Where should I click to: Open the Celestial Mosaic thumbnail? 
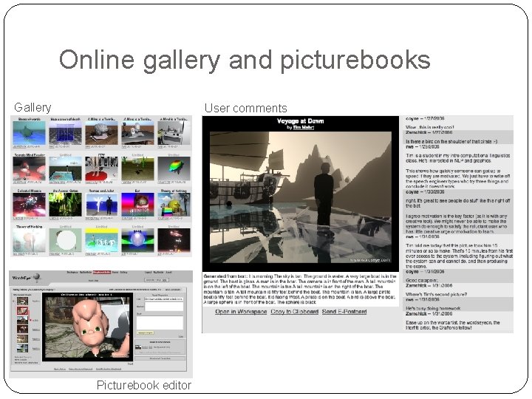point(29,205)
